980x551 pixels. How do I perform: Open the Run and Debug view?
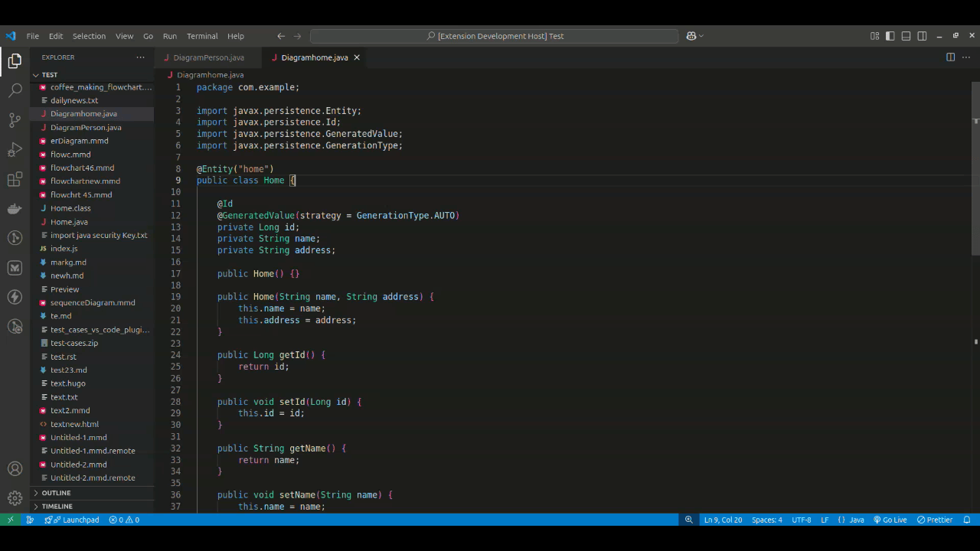point(15,149)
